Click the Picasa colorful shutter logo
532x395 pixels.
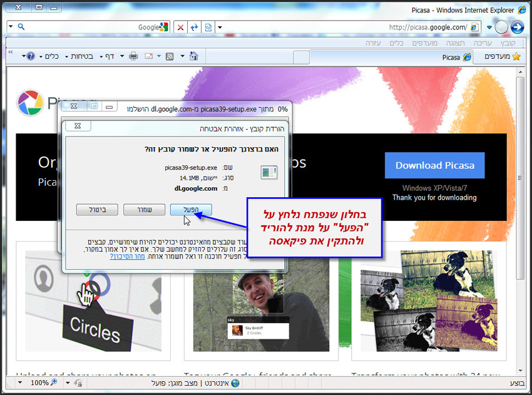30,103
